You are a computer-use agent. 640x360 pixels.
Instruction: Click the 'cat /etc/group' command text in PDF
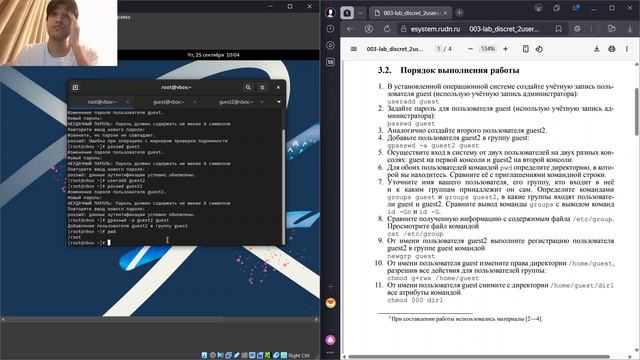click(x=415, y=234)
